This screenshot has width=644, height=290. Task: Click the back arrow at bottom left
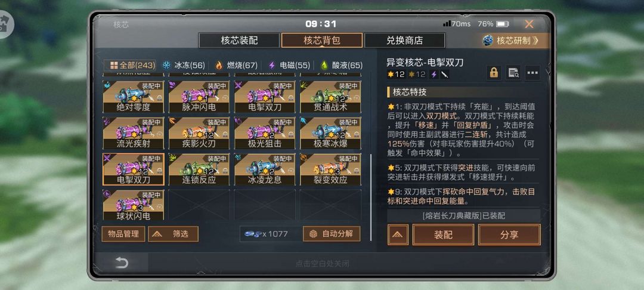[122, 263]
